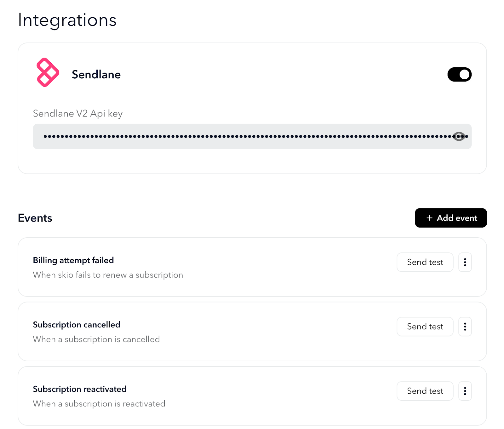This screenshot has height=429, width=504.
Task: Open more options for Subscription reactivated
Action: (x=465, y=391)
